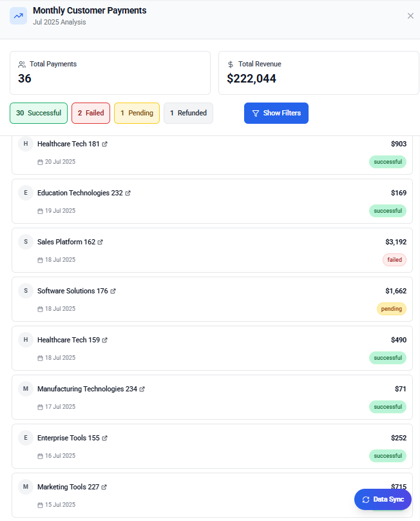The width and height of the screenshot is (420, 521).
Task: Toggle the Refunded payments filter chip
Action: coord(188,113)
